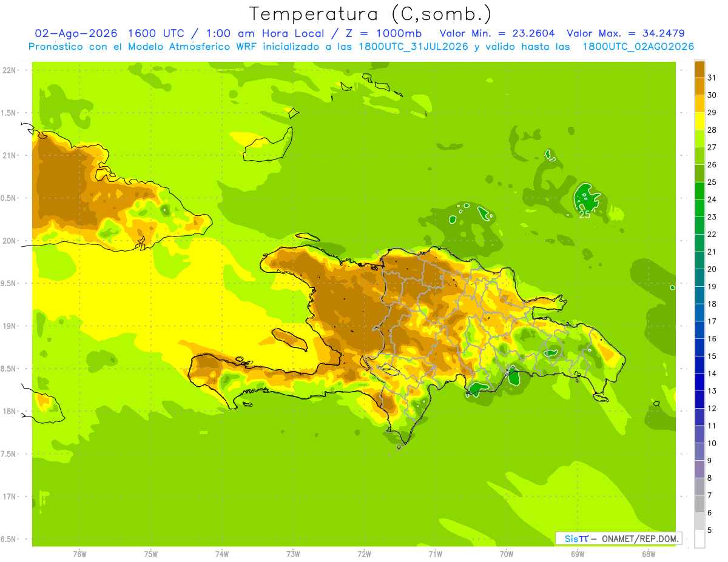Click the "21N" latitude axis label
The image size is (728, 562).
click(x=9, y=155)
